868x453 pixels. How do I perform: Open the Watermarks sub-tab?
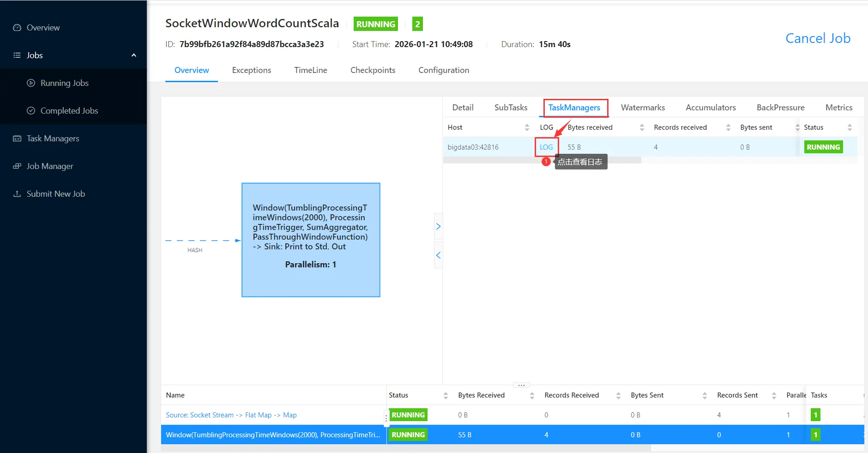[643, 108]
